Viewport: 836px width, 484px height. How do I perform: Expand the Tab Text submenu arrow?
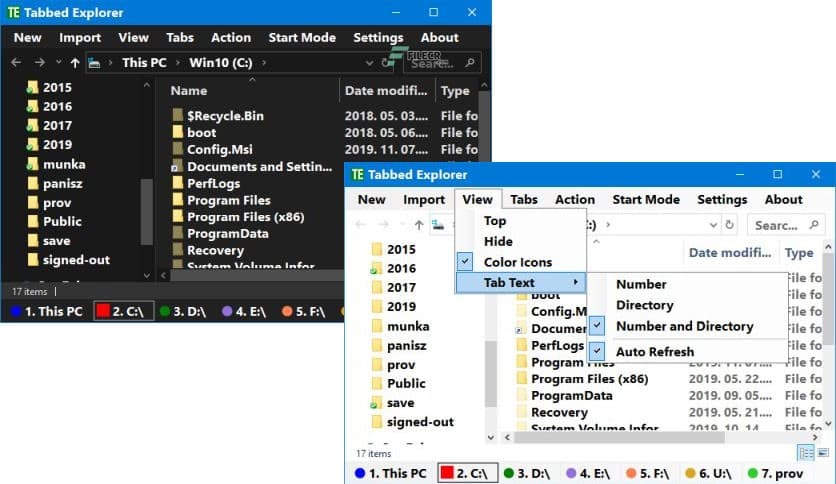point(575,282)
